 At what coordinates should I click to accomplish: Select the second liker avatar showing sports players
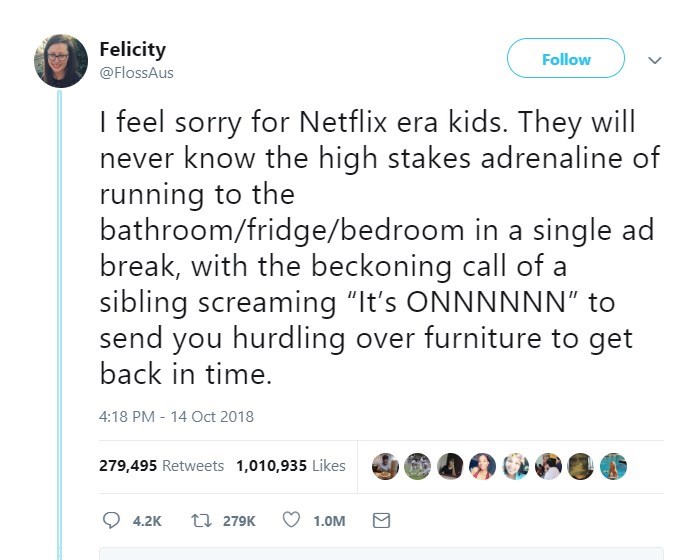tap(417, 466)
